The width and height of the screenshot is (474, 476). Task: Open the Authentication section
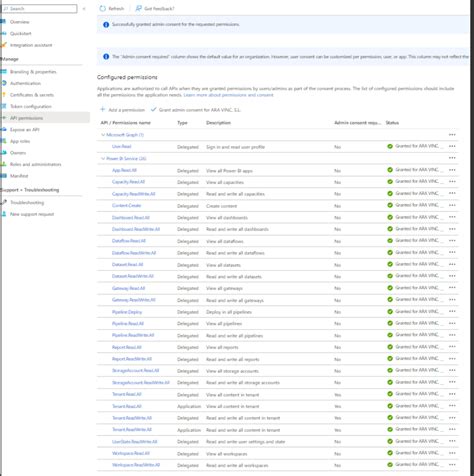click(25, 83)
